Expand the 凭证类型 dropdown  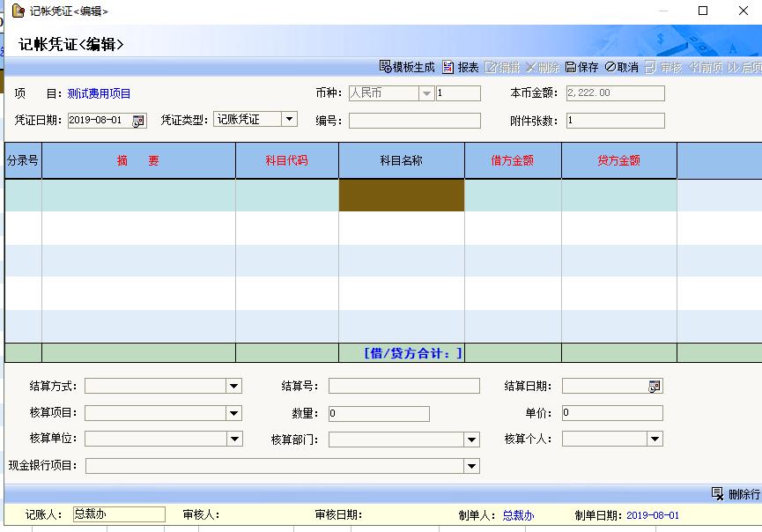(290, 119)
